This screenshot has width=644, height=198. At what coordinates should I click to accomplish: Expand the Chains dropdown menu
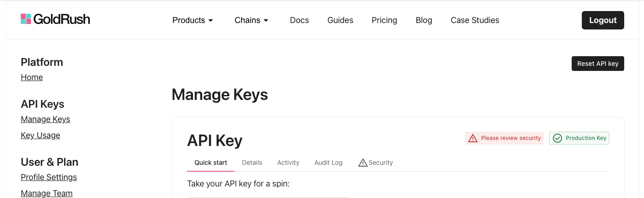[252, 20]
